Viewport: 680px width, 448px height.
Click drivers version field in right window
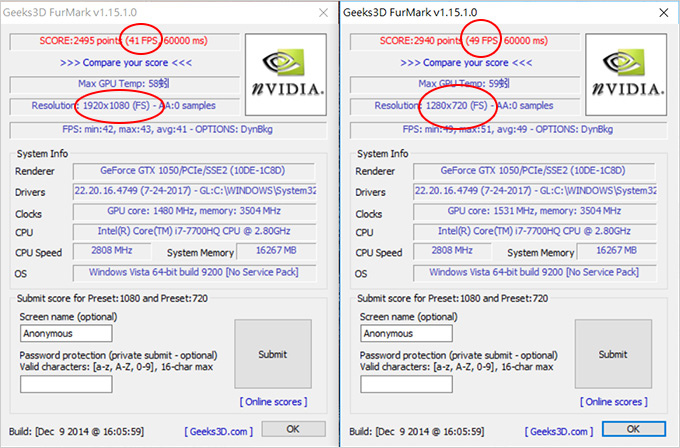535,191
